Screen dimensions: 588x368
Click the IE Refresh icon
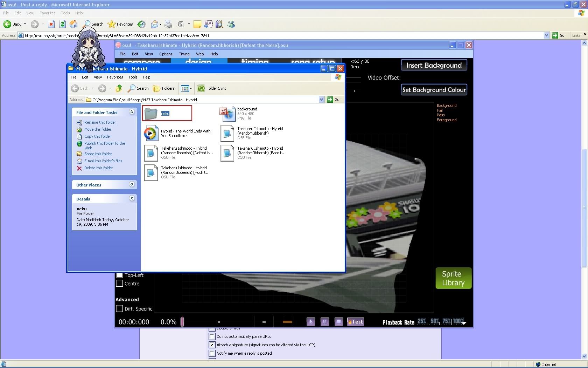(62, 24)
